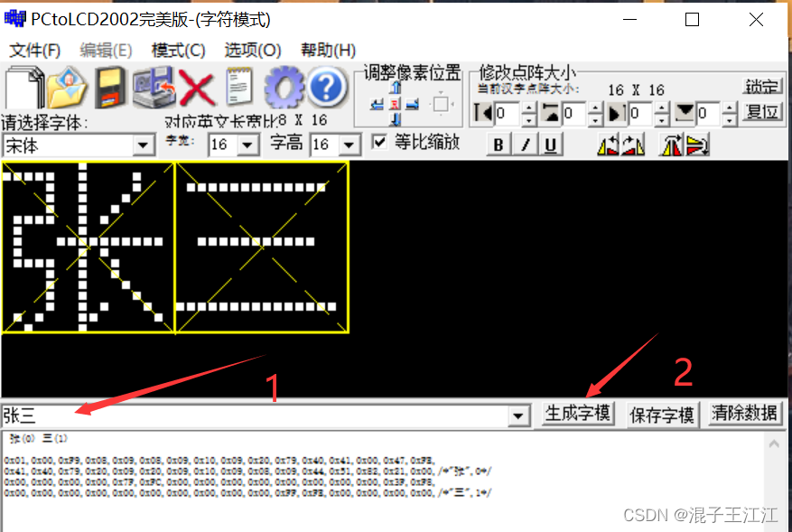Open the 帮助(H) menu

click(x=329, y=50)
